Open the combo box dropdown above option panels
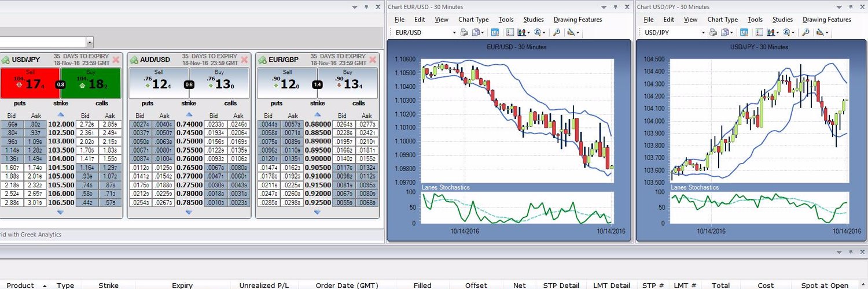Viewport: 868px width, 289px height. pyautogui.click(x=90, y=42)
